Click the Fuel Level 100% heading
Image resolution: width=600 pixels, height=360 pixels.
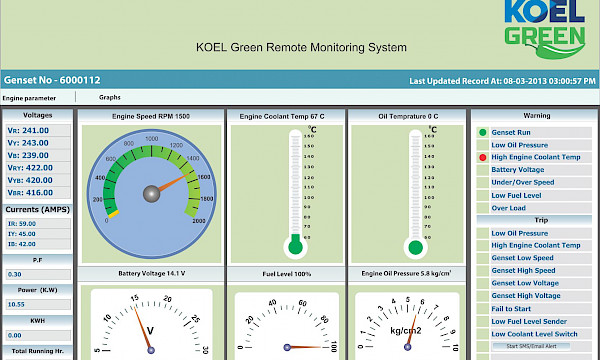pos(287,274)
